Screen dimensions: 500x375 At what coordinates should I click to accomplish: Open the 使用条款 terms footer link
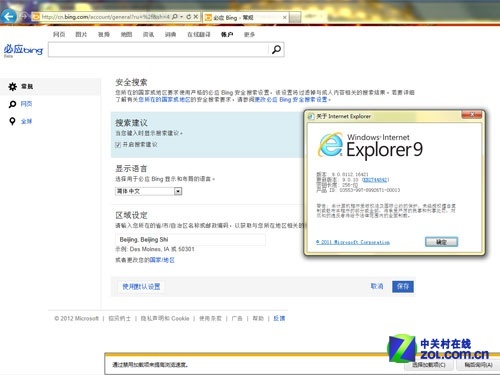pos(210,318)
